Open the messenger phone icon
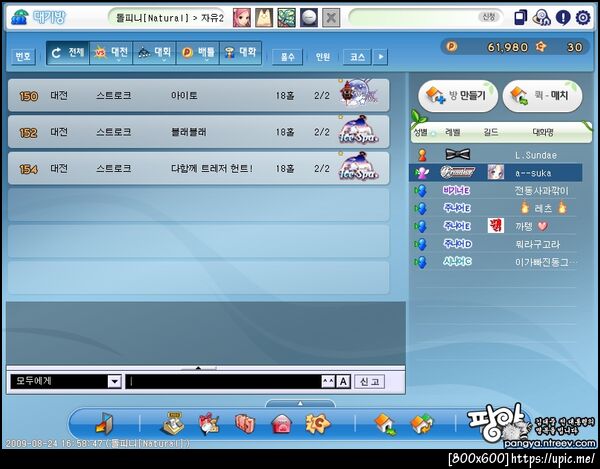Image resolution: width=600 pixels, height=469 pixels. tap(520, 18)
